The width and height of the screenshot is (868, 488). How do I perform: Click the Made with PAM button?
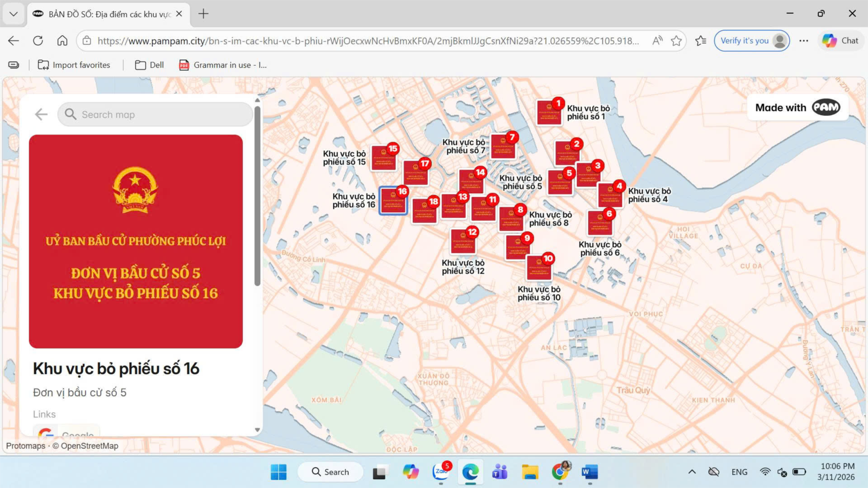click(x=797, y=107)
